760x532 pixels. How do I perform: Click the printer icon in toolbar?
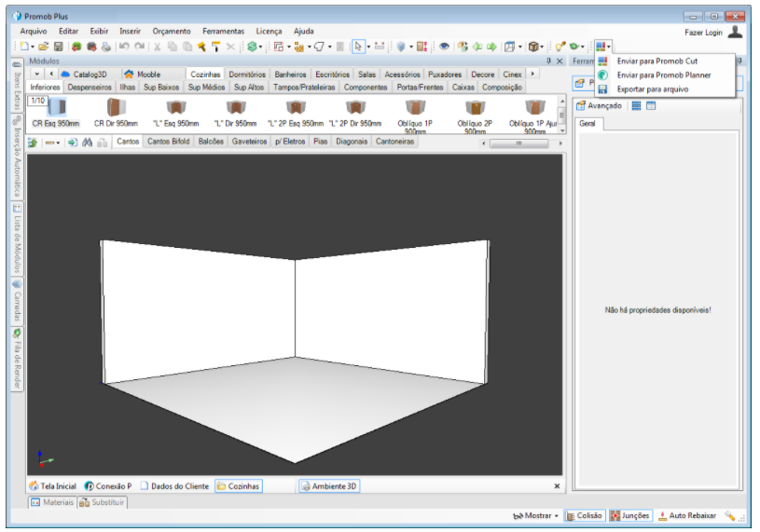click(106, 47)
